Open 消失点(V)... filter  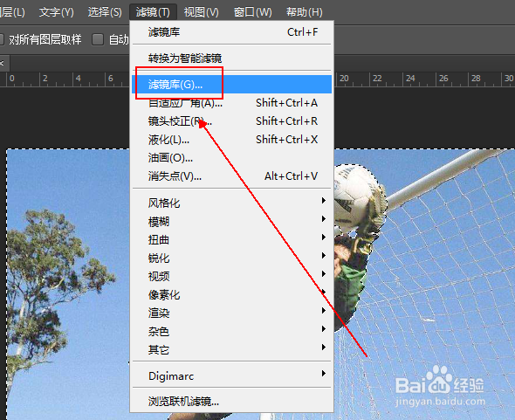click(232, 176)
